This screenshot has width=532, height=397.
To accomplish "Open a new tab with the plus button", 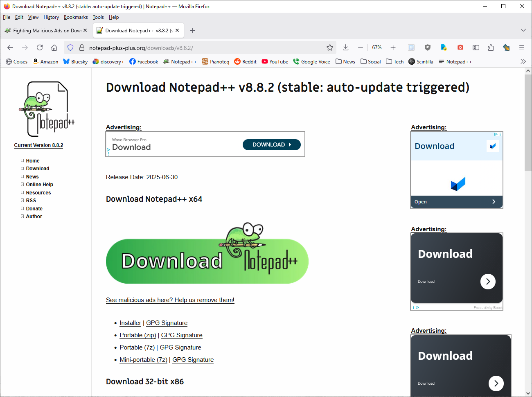I will [193, 30].
